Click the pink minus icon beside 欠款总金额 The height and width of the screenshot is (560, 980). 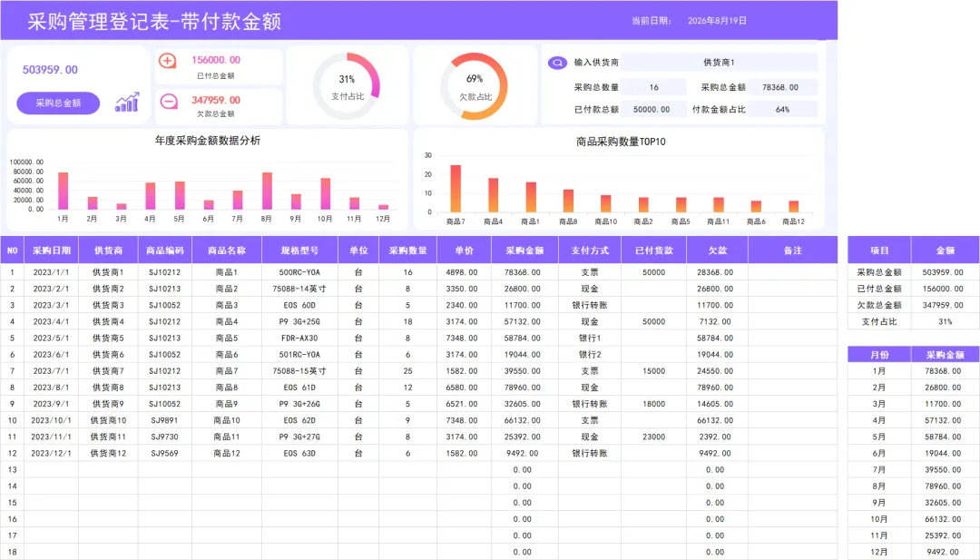(169, 102)
